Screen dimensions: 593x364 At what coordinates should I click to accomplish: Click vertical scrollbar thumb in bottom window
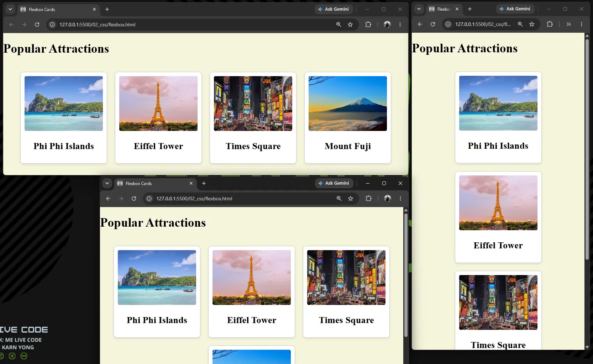click(406, 275)
